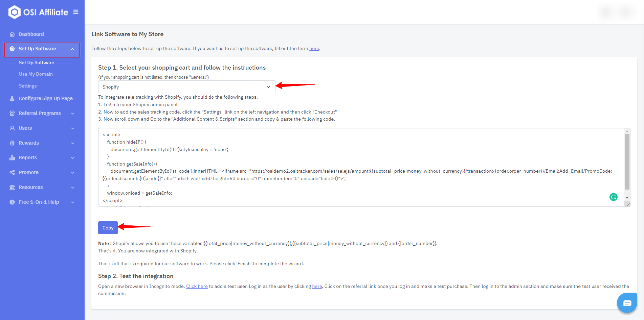Click the Promote share icon
Viewport: 644px width, 320px height.
(12, 172)
